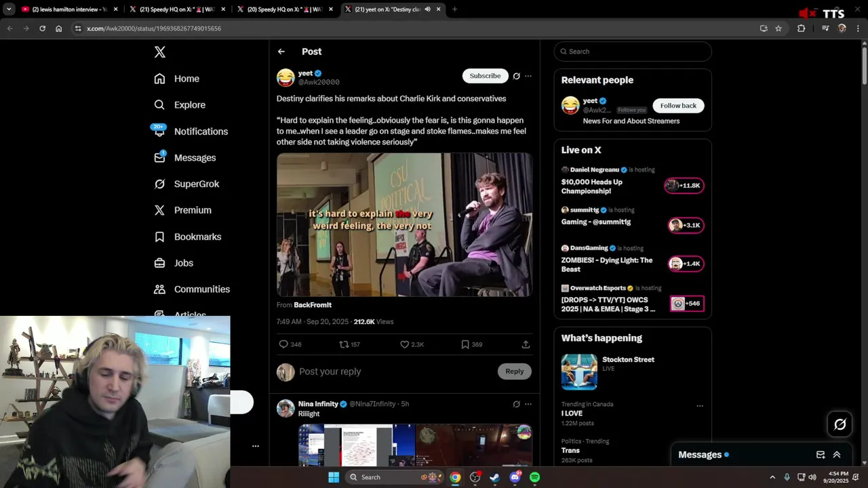The height and width of the screenshot is (488, 868).
Task: Go to browser home page
Action: tap(58, 28)
